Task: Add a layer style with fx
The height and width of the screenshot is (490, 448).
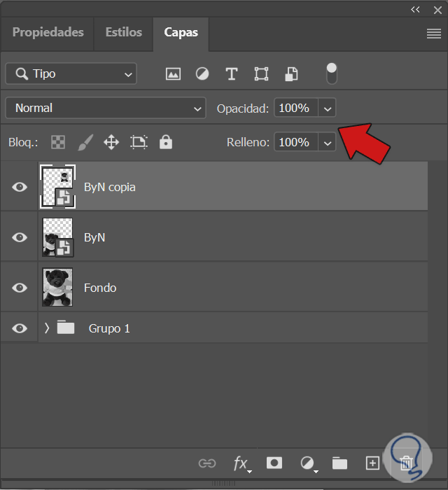Action: [242, 463]
